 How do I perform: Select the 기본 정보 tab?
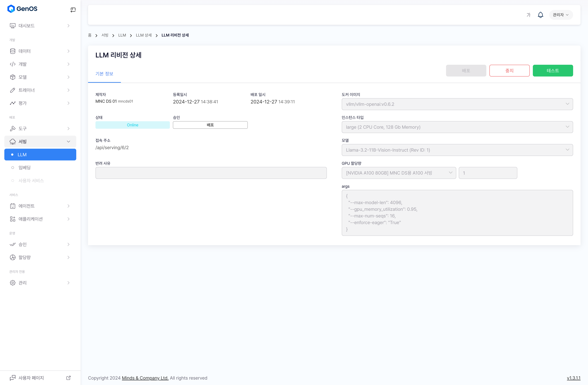pyautogui.click(x=104, y=74)
